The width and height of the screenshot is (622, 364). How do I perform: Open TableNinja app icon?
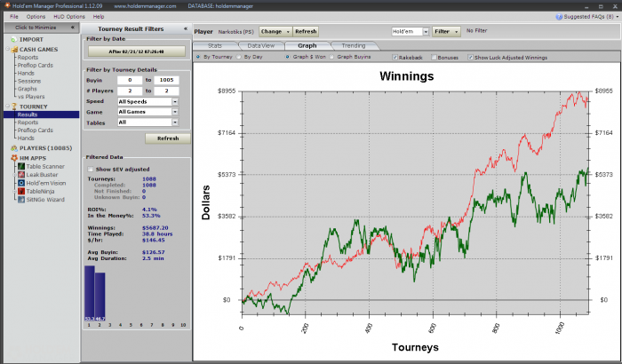click(x=21, y=191)
